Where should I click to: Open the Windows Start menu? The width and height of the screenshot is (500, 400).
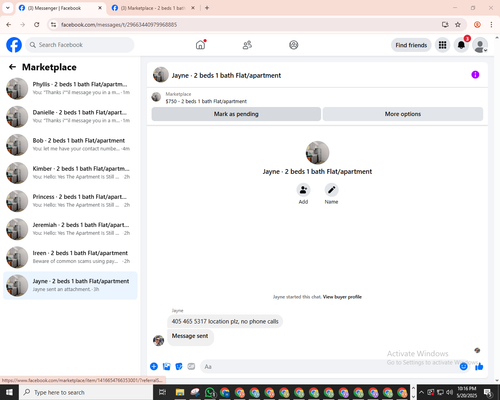pyautogui.click(x=9, y=392)
